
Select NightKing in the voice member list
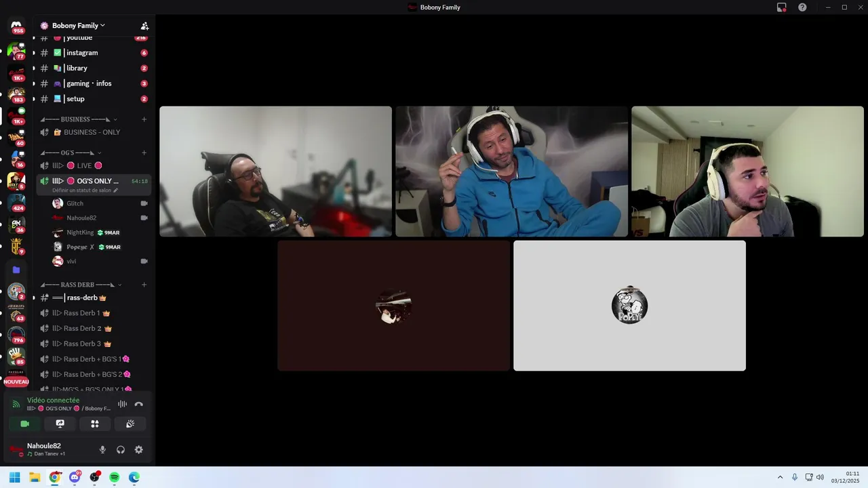coord(100,232)
